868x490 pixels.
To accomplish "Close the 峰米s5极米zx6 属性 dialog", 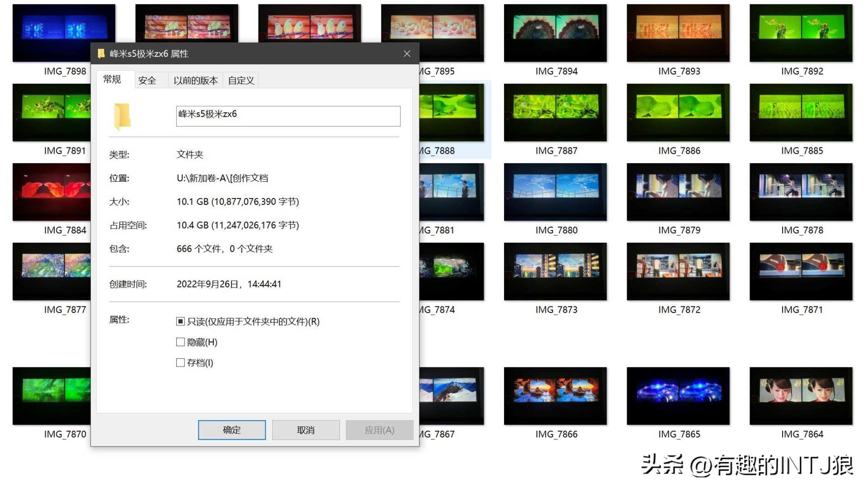I will click(406, 53).
